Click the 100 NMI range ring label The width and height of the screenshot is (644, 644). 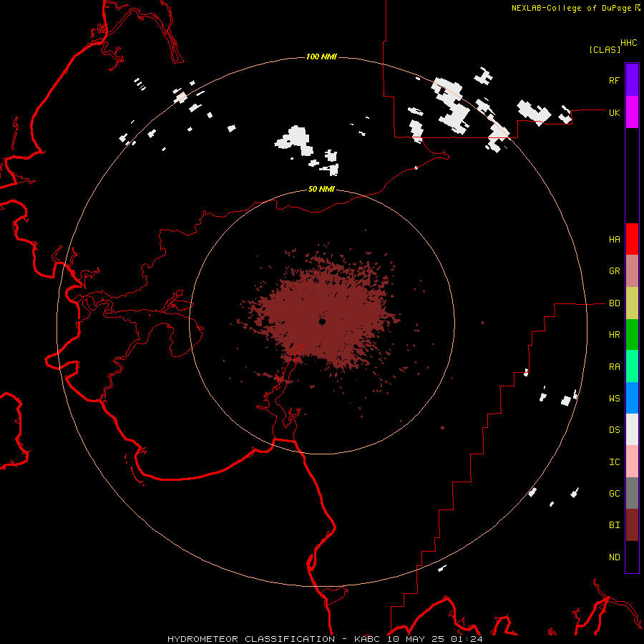(321, 57)
